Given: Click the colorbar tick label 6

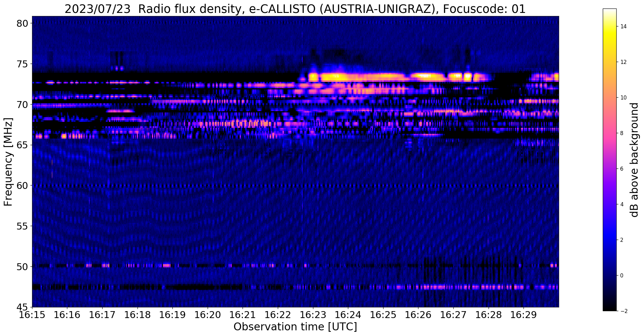Looking at the screenshot, I should (621, 169).
